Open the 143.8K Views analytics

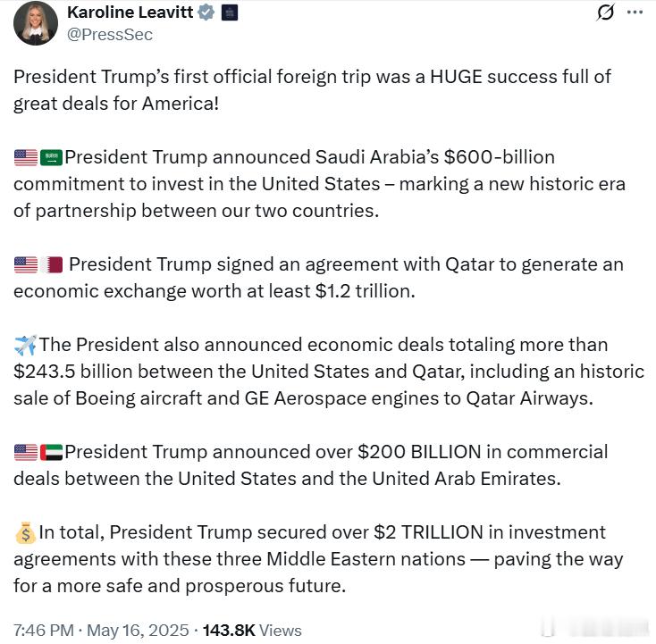[x=252, y=631]
